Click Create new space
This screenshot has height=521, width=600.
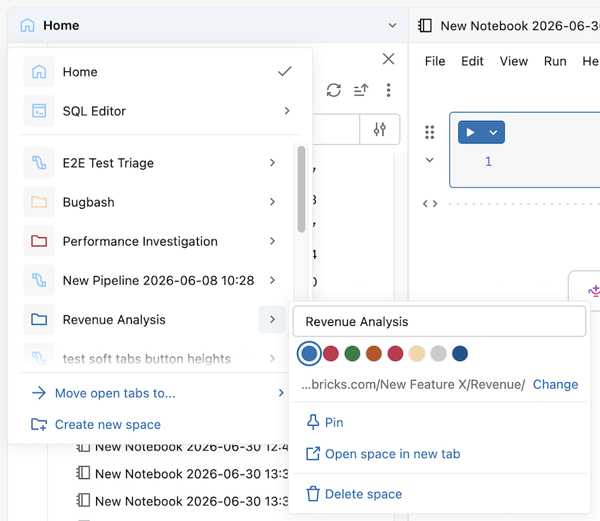point(108,425)
